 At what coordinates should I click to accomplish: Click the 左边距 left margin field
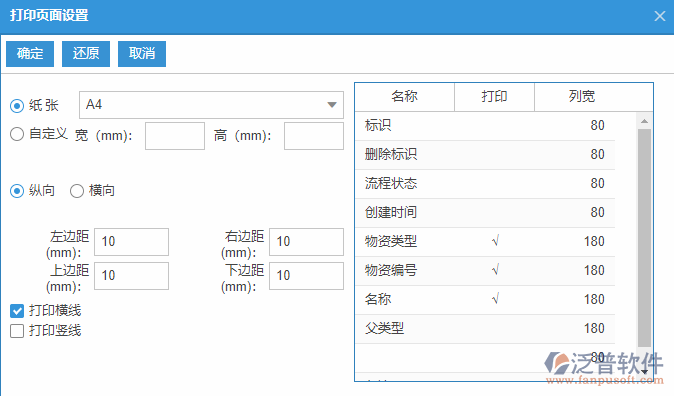[132, 242]
